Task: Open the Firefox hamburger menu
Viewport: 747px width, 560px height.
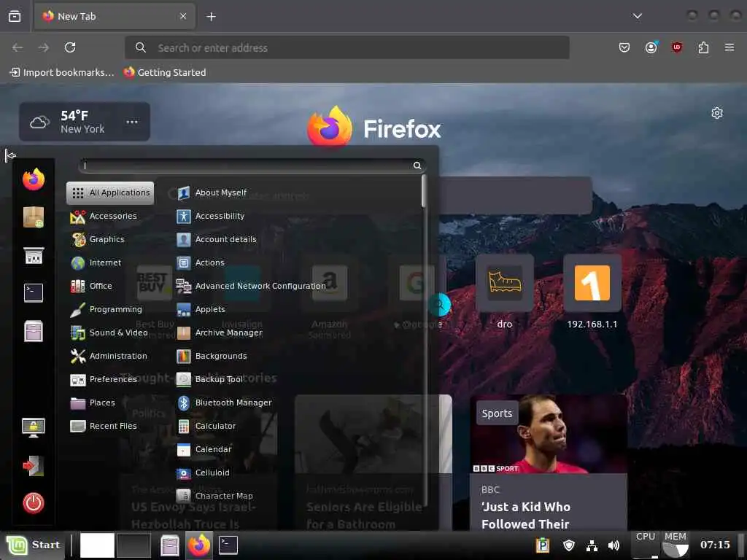Action: tap(729, 47)
